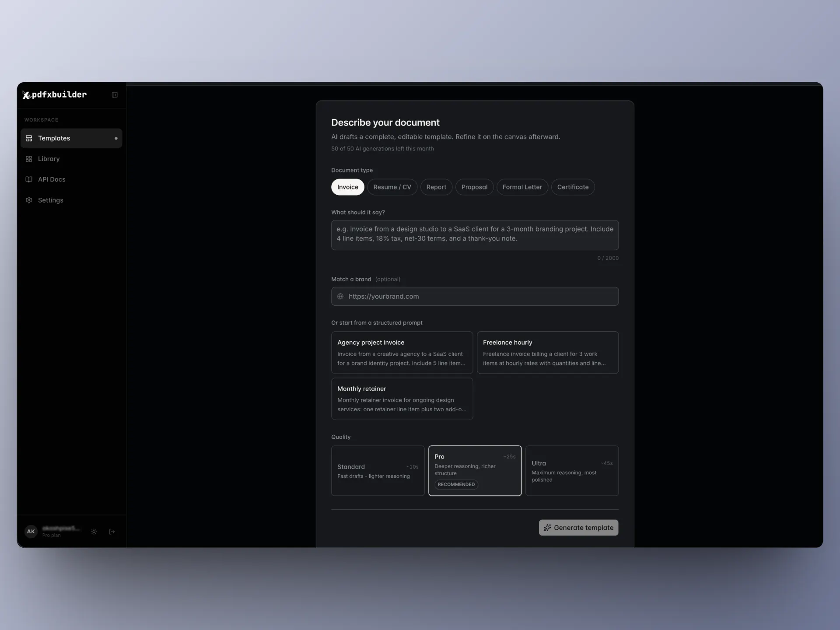The height and width of the screenshot is (630, 840).
Task: Click the '~45s' time estimate
Action: (x=606, y=463)
